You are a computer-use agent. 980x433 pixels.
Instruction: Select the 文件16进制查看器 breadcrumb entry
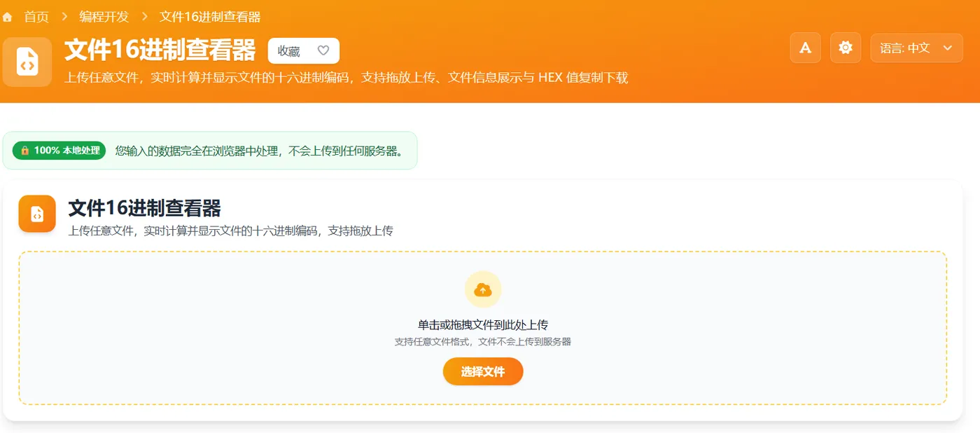tap(209, 16)
